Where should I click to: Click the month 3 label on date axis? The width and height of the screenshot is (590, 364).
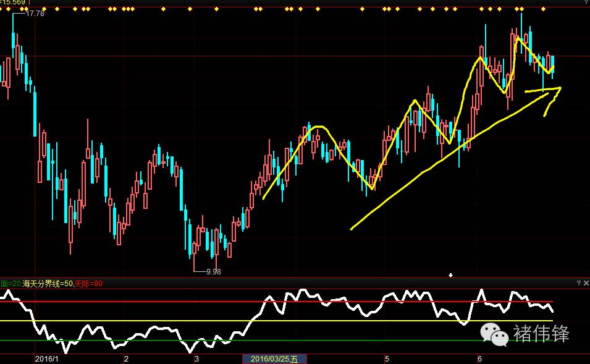coord(197,358)
